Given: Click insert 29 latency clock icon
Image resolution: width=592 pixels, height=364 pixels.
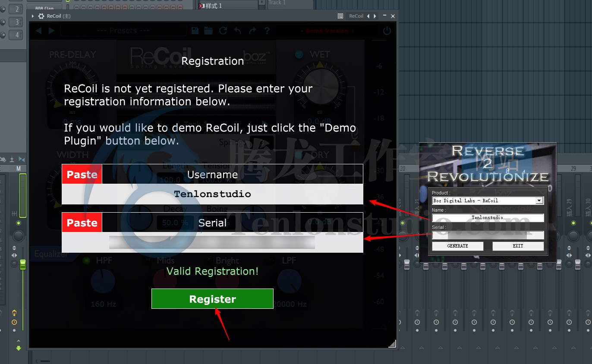Looking at the screenshot, I should (569, 322).
